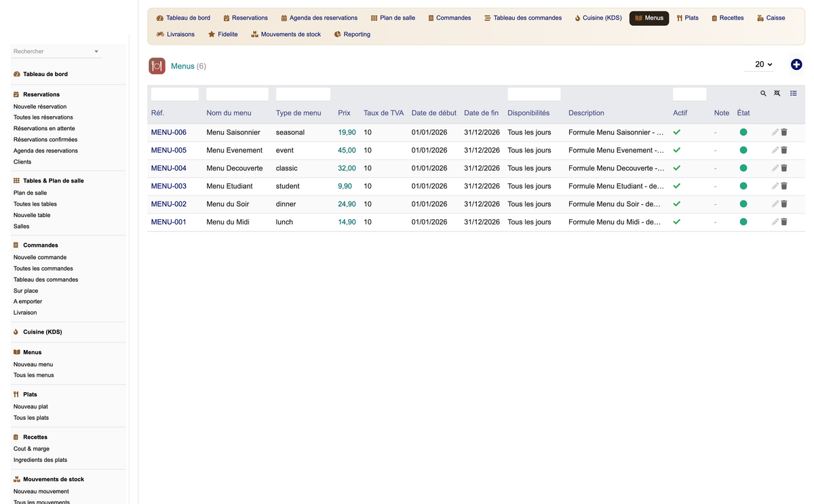Click the Menus restaurant module icon

(x=157, y=66)
